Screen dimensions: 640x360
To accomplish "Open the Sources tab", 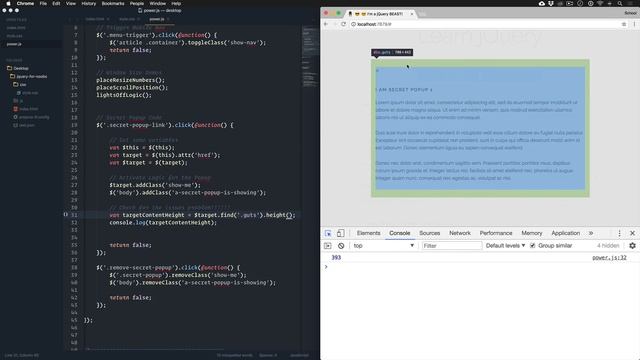I will coord(430,233).
